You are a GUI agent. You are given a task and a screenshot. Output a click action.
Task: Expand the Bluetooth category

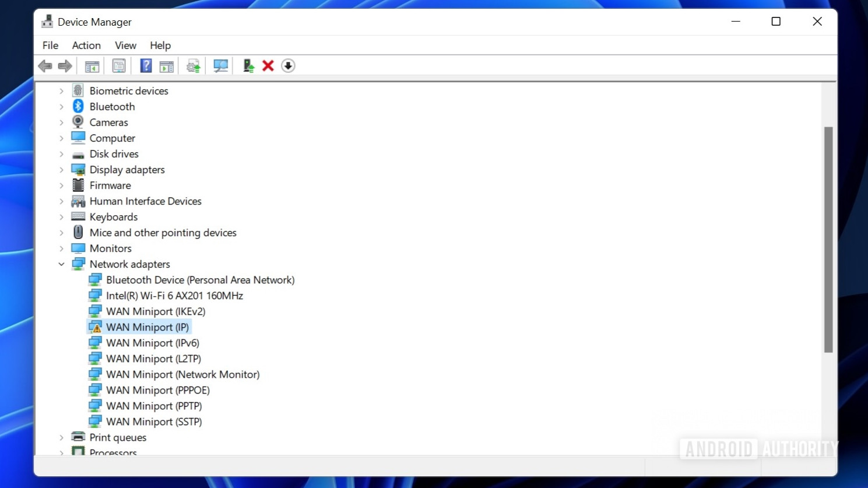[x=62, y=106]
